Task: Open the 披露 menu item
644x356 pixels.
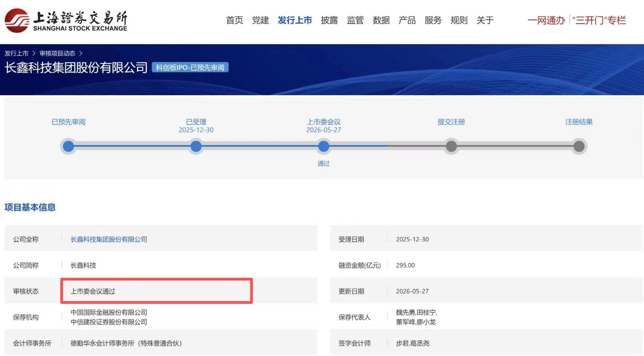Action: click(329, 20)
